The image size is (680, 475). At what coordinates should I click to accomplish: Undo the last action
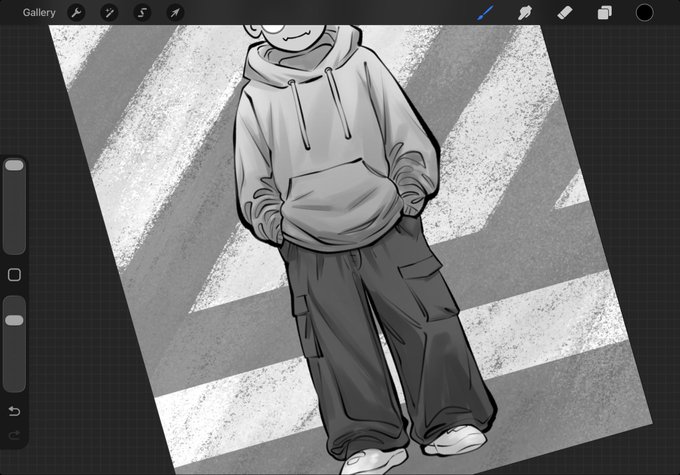(x=14, y=411)
